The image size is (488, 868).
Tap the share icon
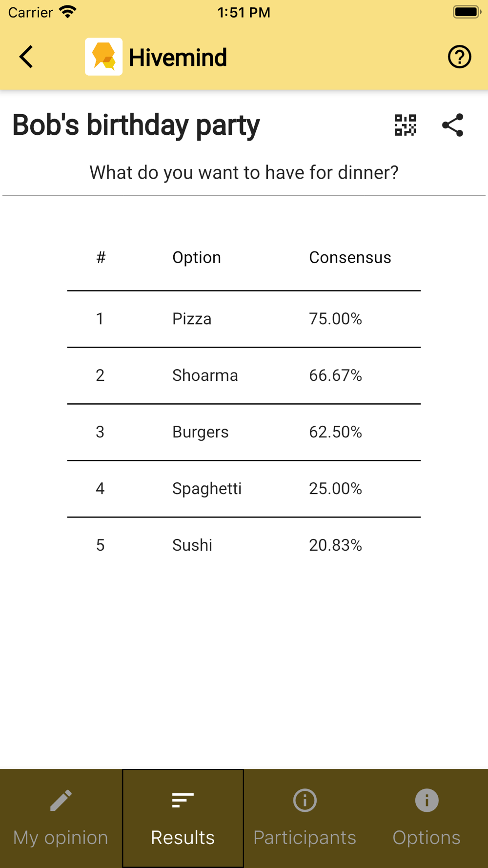[x=452, y=125]
